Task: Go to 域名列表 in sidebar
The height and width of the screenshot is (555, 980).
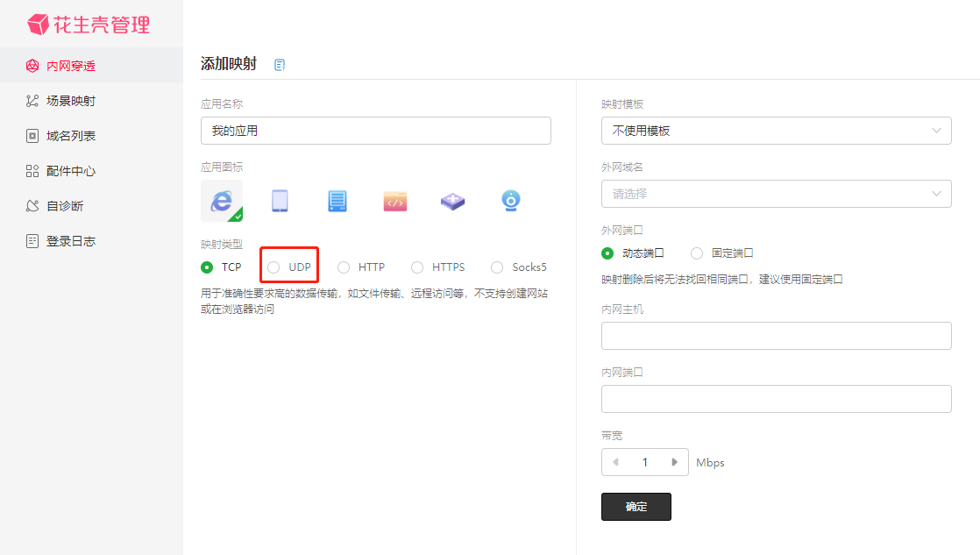Action: click(x=91, y=136)
